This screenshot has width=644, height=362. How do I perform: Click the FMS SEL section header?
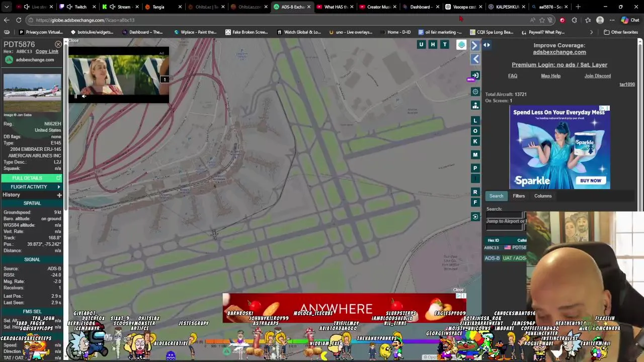pos(32,312)
